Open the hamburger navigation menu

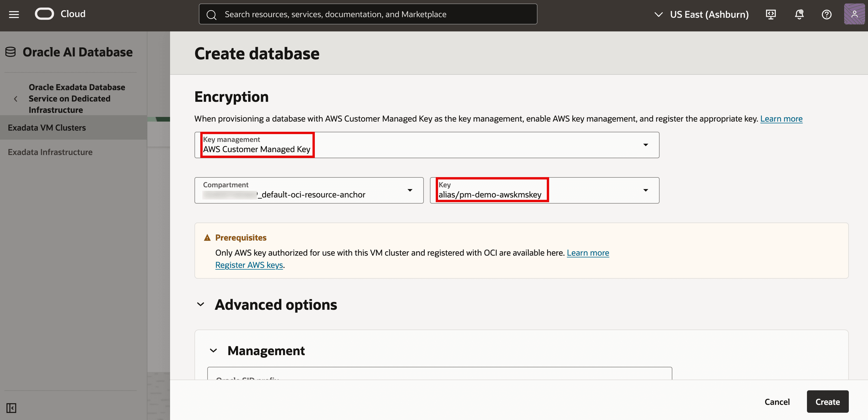(x=14, y=14)
